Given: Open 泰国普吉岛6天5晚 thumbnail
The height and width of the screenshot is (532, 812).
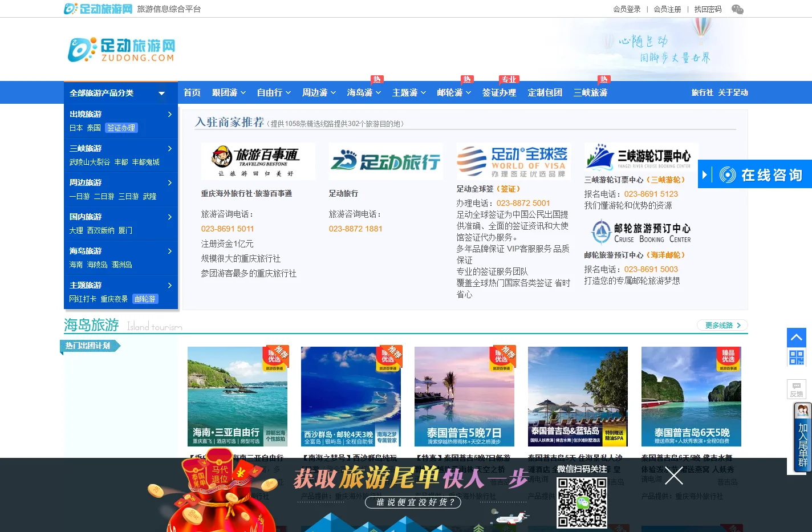Looking at the screenshot, I should coord(691,396).
